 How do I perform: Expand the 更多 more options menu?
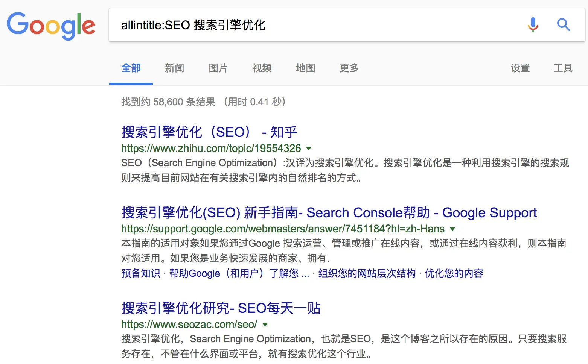click(348, 68)
